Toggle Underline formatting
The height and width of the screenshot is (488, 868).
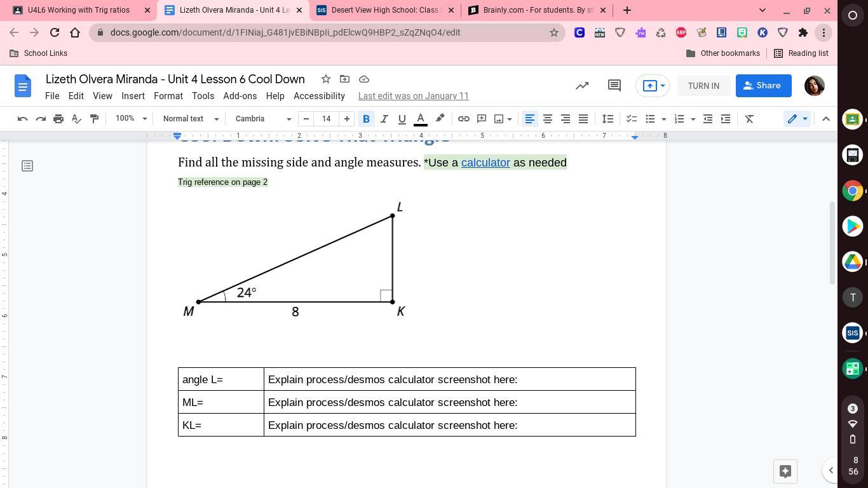pos(402,119)
